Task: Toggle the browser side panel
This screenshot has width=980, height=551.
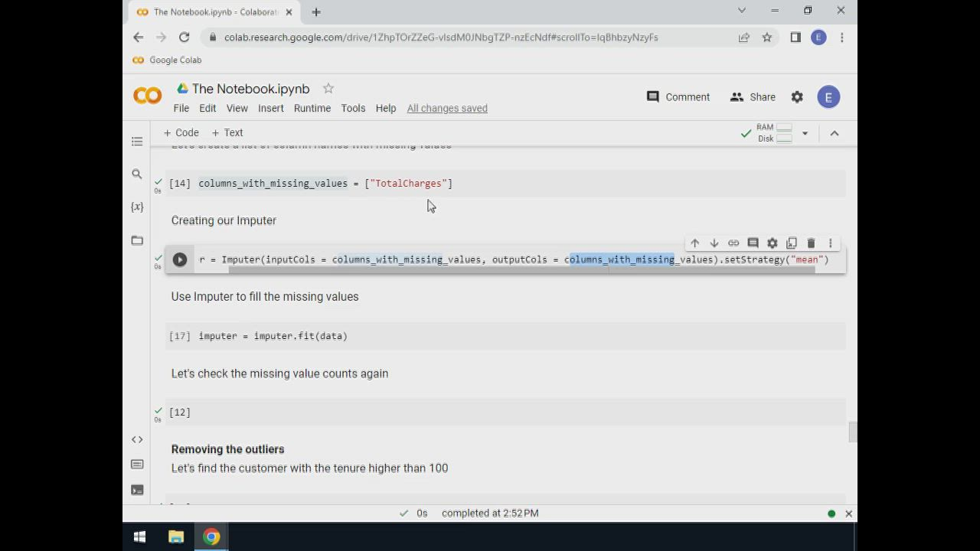Action: point(795,37)
